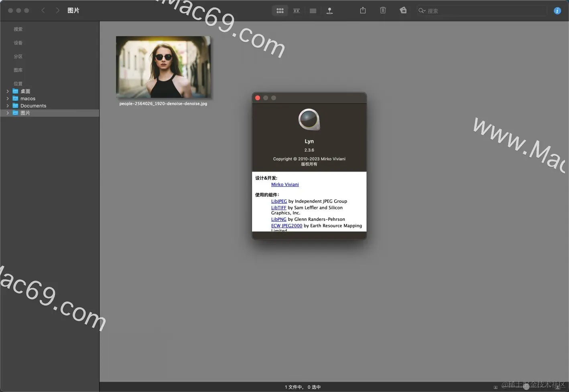Expand the 桌面 folder

[x=8, y=91]
